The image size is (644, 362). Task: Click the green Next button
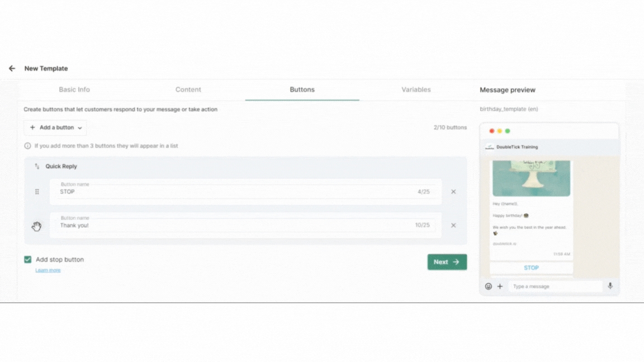(x=447, y=262)
